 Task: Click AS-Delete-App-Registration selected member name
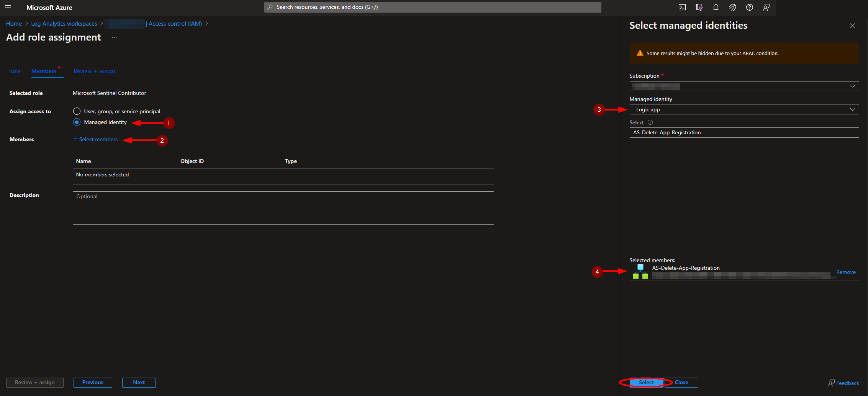point(686,268)
